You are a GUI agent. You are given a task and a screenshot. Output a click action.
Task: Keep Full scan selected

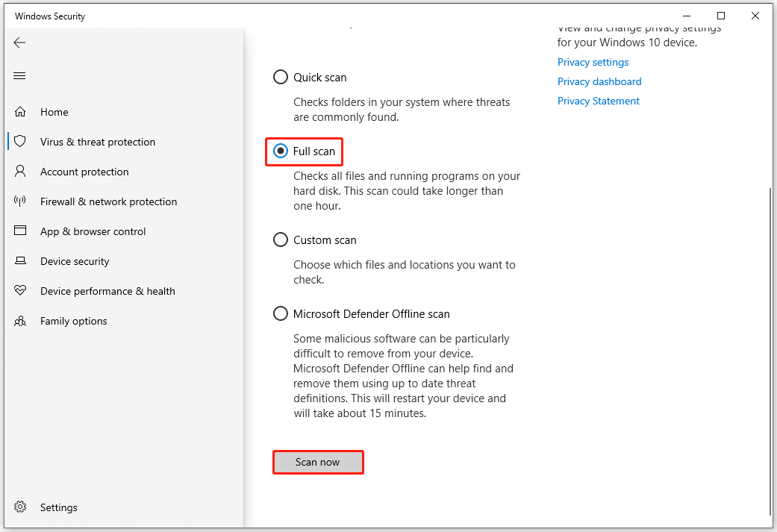tap(281, 151)
